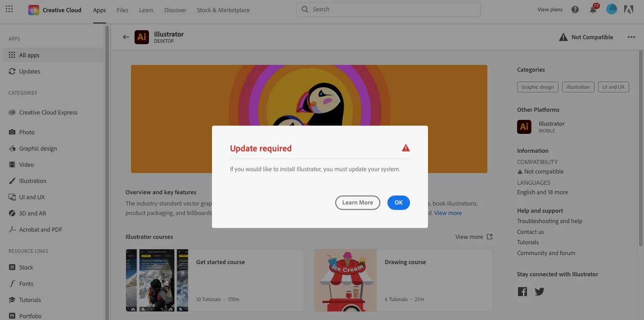Go back with the left arrow
The height and width of the screenshot is (320, 644).
coord(126,37)
